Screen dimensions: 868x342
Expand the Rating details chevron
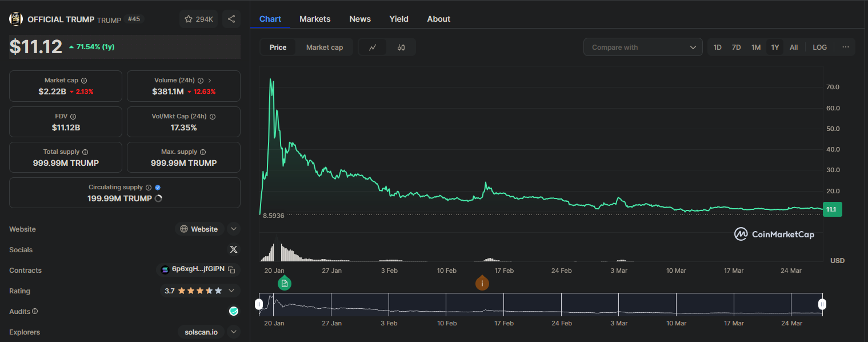(x=231, y=291)
